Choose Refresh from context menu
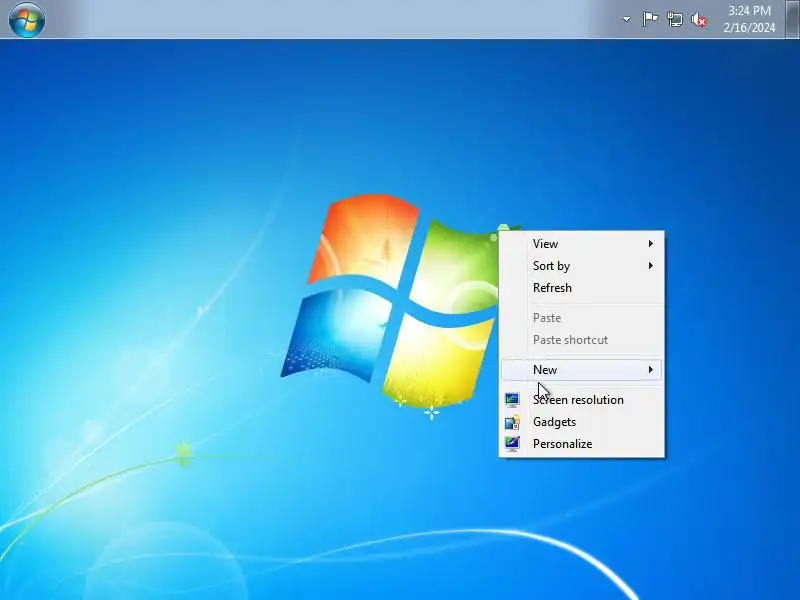Viewport: 800px width, 600px height. tap(582, 288)
